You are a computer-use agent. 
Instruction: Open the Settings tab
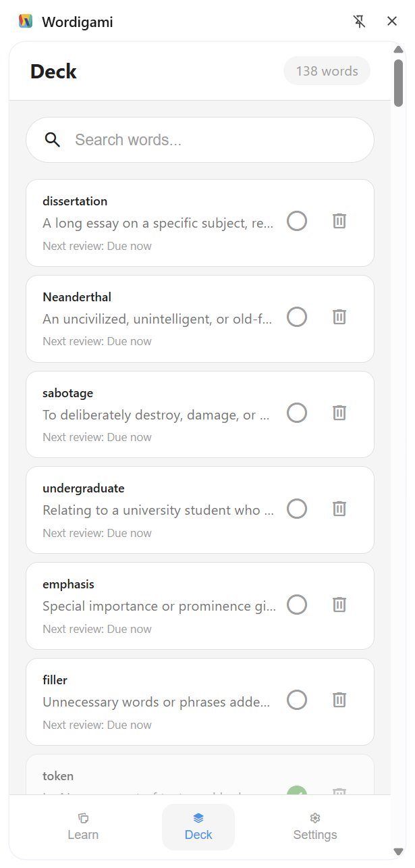tap(315, 827)
